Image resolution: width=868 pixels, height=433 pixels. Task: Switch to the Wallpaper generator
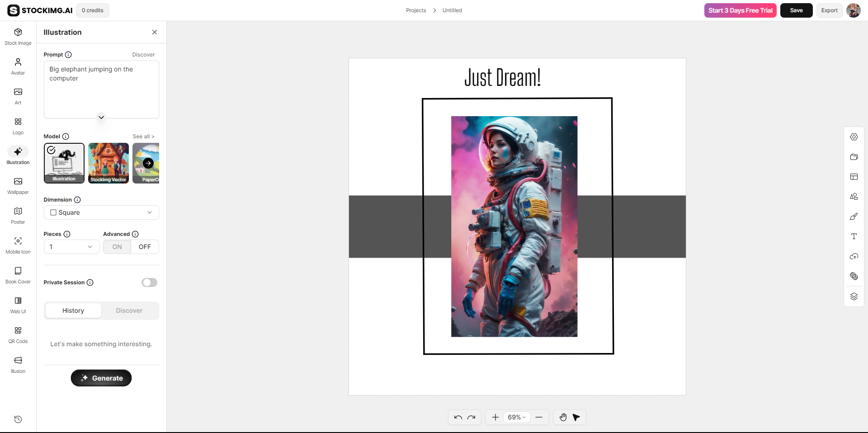pos(18,185)
